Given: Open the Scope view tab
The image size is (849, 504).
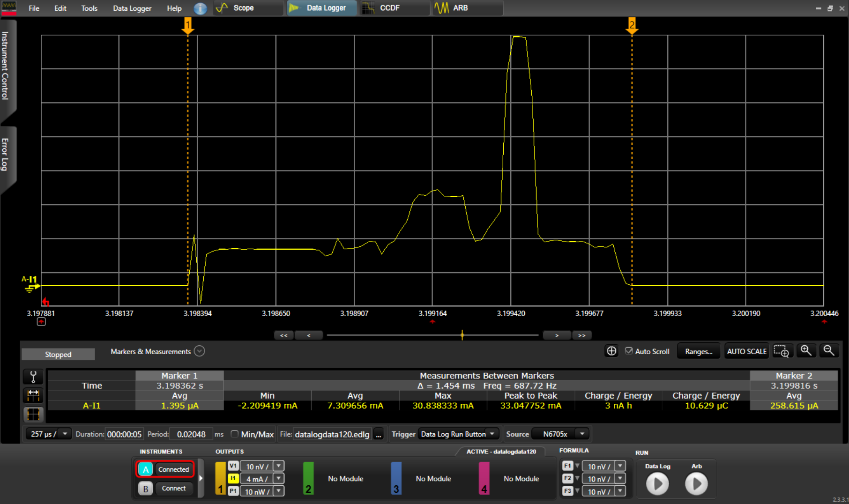Looking at the screenshot, I should click(248, 8).
